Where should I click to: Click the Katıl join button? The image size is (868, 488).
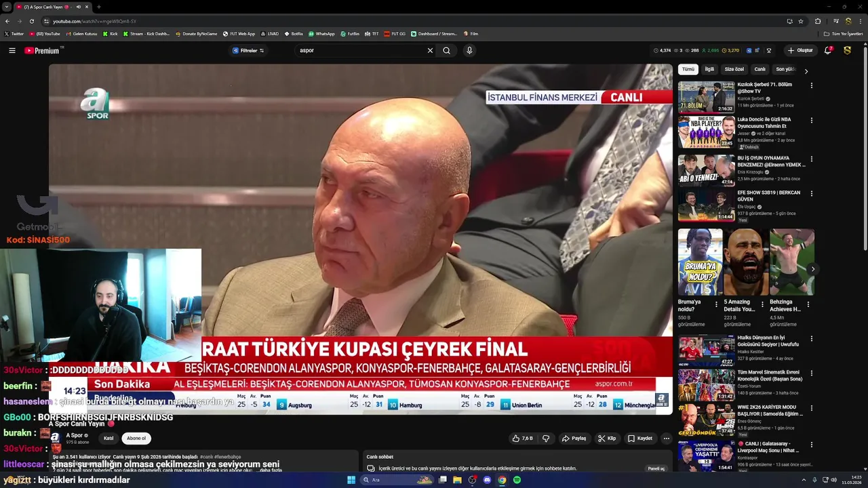click(x=108, y=438)
